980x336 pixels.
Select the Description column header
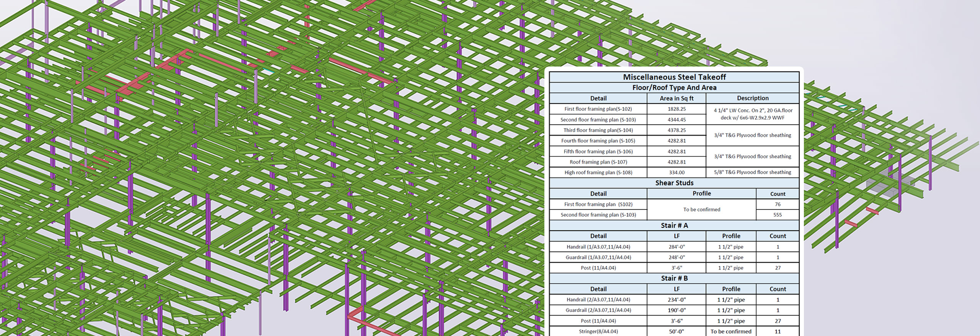pos(753,98)
